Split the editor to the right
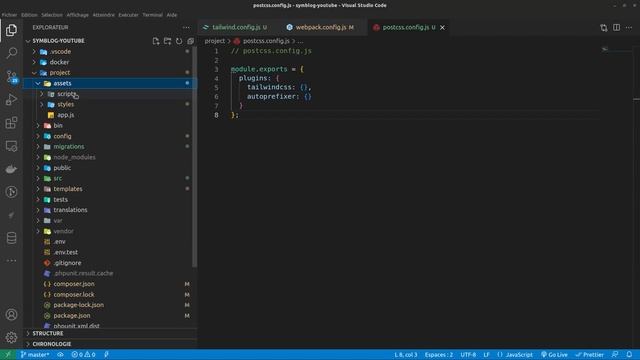Screen dimensions: 640x360 point(616,27)
